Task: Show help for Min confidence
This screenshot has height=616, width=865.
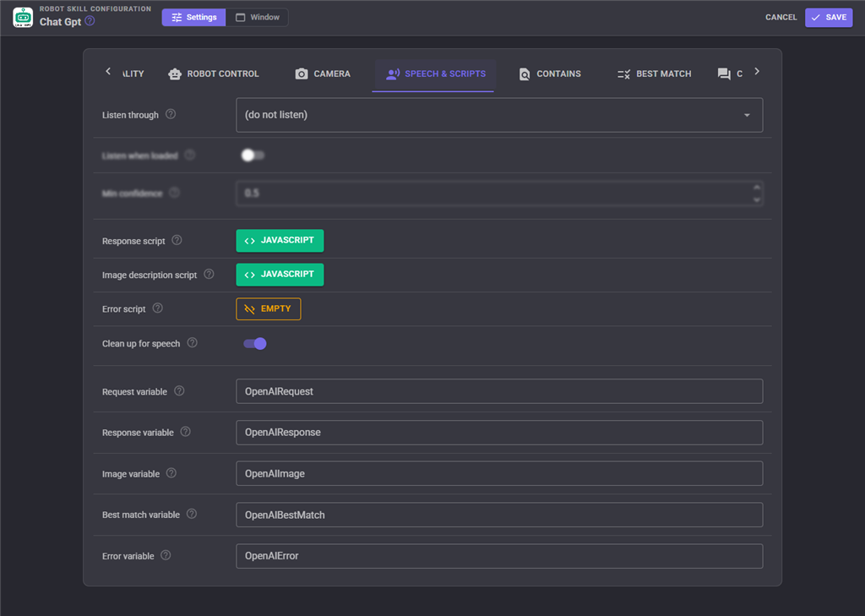Action: pyautogui.click(x=174, y=193)
